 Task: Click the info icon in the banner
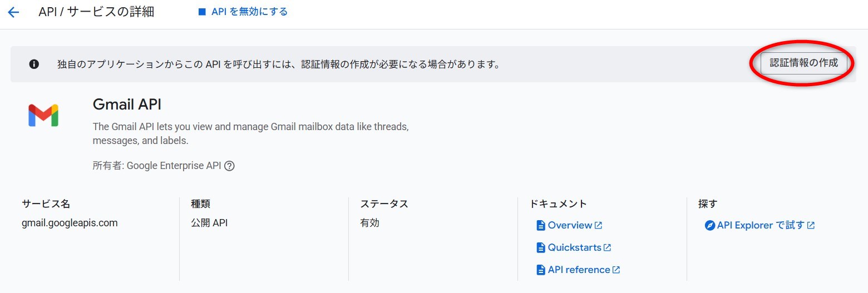coord(34,64)
